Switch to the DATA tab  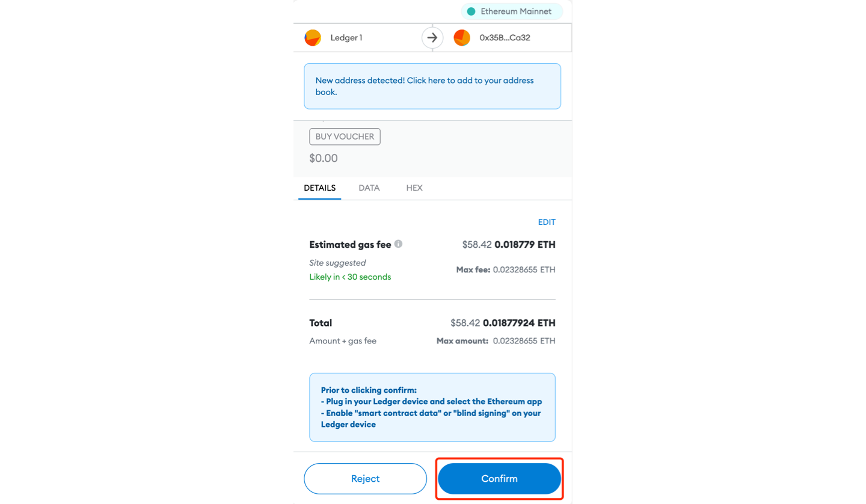pos(369,188)
